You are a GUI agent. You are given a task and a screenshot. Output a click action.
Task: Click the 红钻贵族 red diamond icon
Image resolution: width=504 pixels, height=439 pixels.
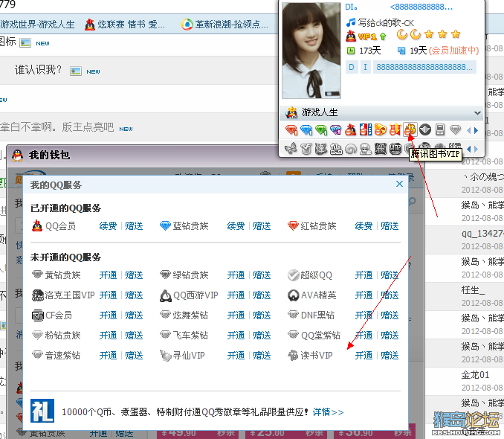click(x=293, y=225)
